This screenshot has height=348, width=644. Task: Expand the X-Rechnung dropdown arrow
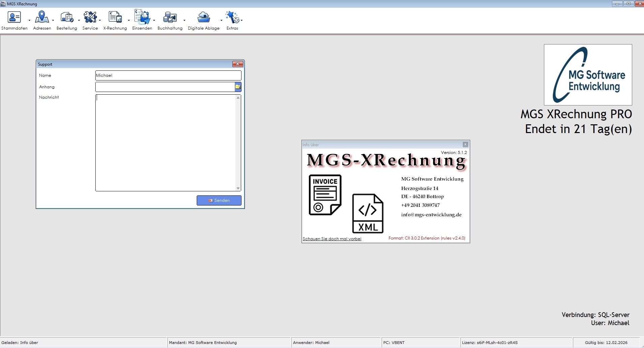click(x=129, y=20)
